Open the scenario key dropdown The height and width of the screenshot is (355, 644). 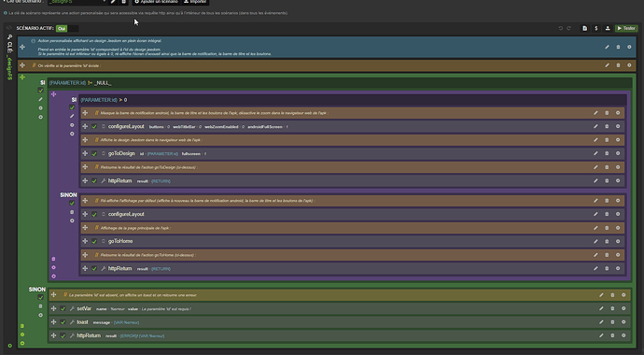(77, 2)
